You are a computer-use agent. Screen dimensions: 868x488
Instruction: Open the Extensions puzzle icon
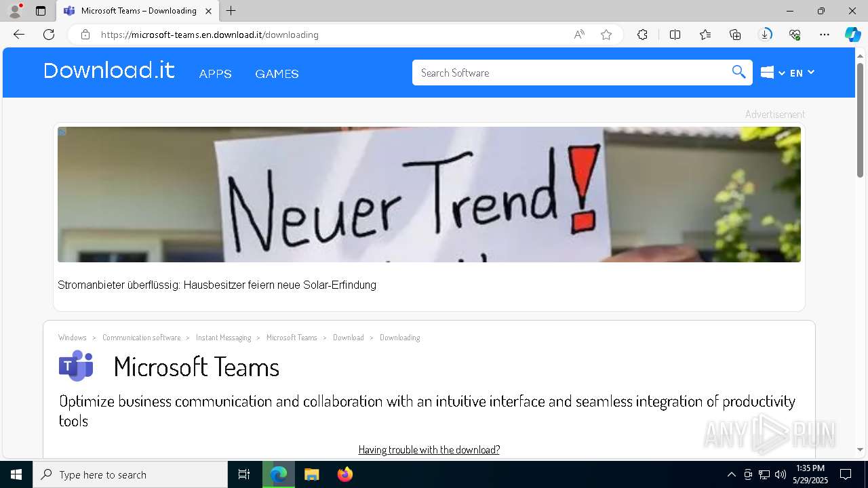coord(642,35)
